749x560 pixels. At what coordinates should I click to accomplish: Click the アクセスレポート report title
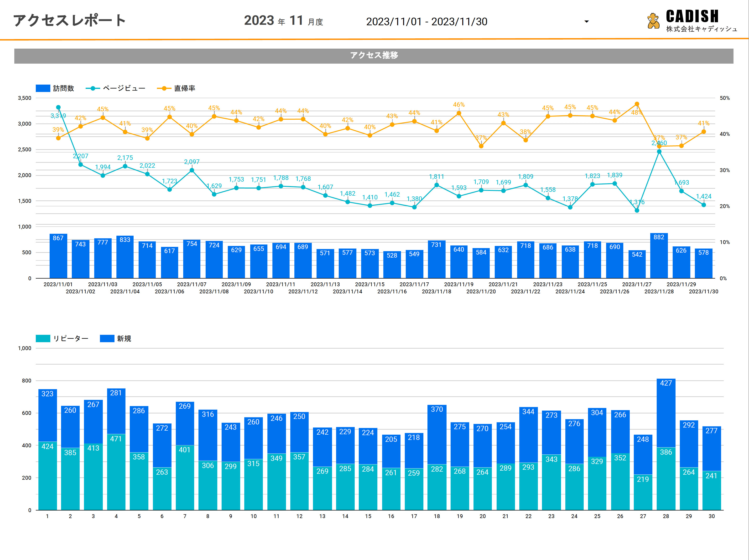pos(69,20)
